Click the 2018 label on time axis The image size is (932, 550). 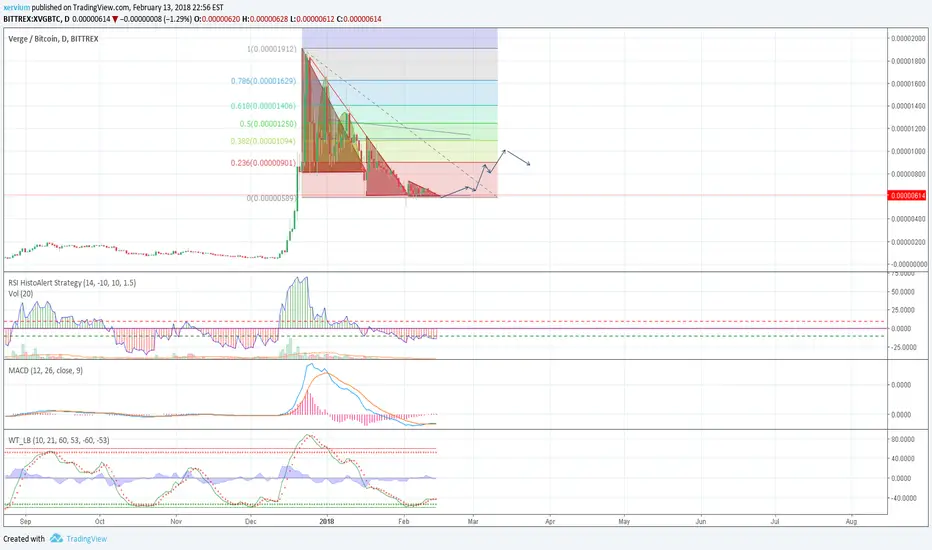click(x=327, y=521)
